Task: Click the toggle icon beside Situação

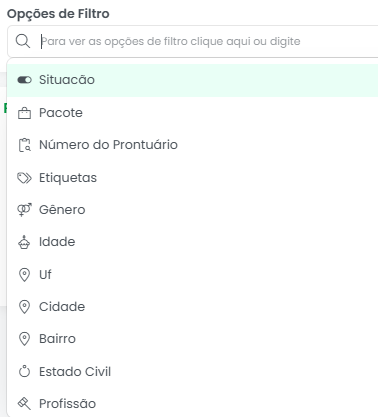Action: click(x=24, y=80)
